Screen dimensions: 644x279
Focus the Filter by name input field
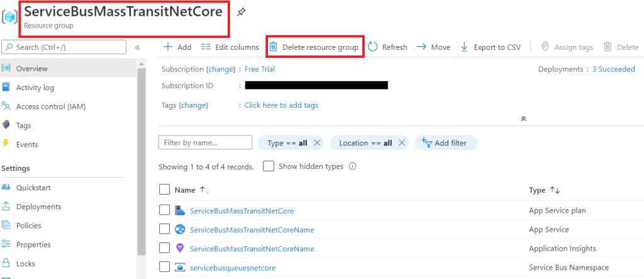click(x=205, y=143)
